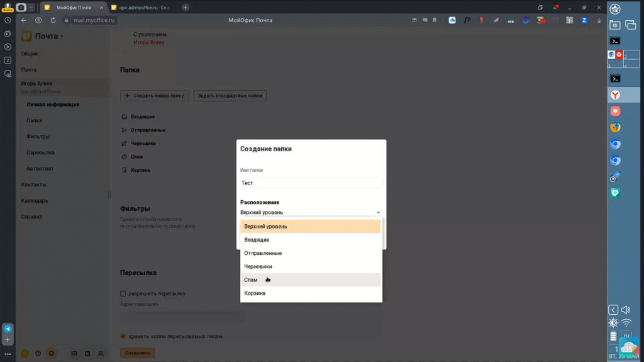The width and height of the screenshot is (644, 362).
Task: Open mail envelope icon at bottom bar
Action: (74, 353)
